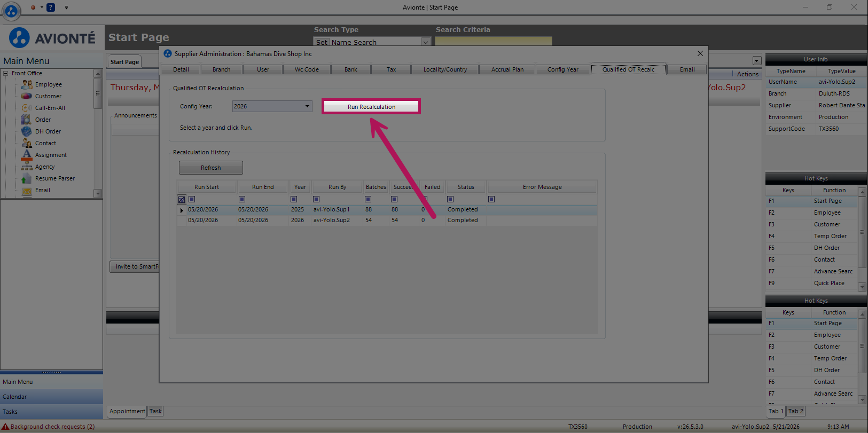Image resolution: width=868 pixels, height=433 pixels.
Task: Open the dropdown arrow beside the red dot
Action: click(x=42, y=7)
